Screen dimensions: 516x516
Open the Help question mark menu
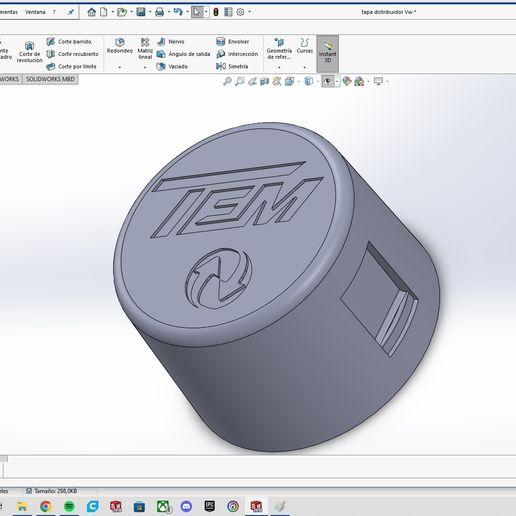click(54, 12)
